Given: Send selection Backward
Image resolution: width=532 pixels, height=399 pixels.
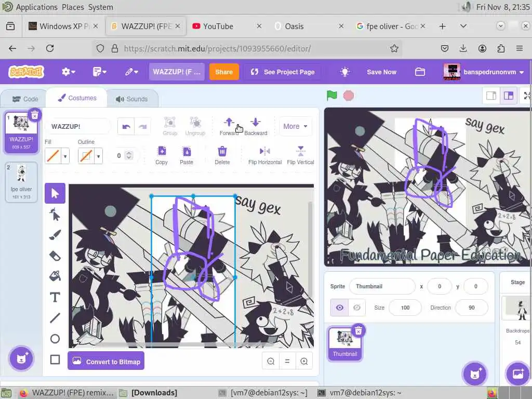Looking at the screenshot, I should click(x=256, y=126).
